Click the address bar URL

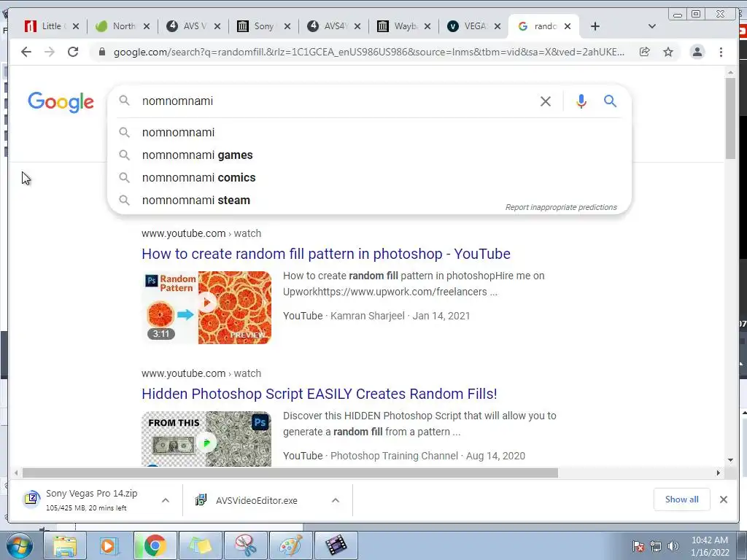pos(368,52)
